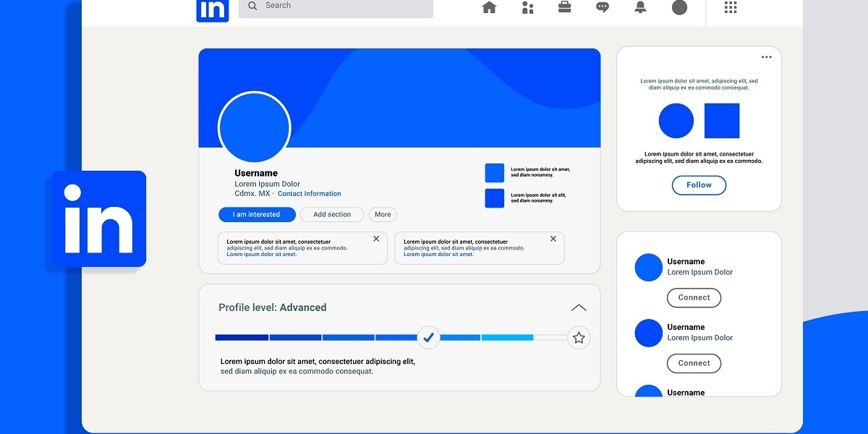Open the three-dot menu on side card
This screenshot has height=434, width=868.
click(766, 58)
